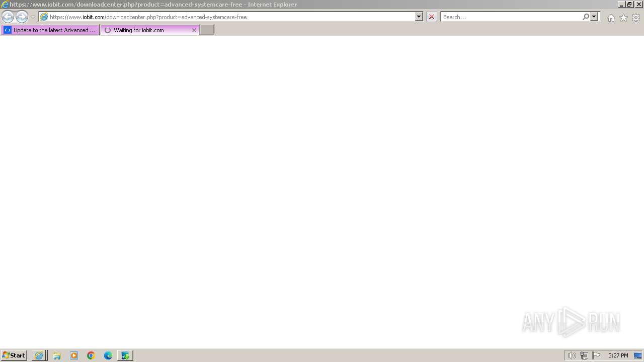Go back with the Back arrow button
Viewport: 644px width, 362px height.
pyautogui.click(x=8, y=17)
